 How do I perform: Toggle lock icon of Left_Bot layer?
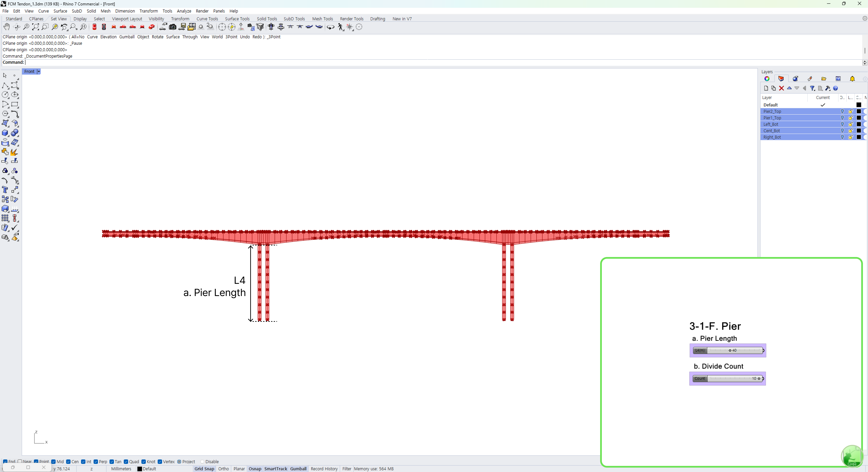(x=851, y=124)
